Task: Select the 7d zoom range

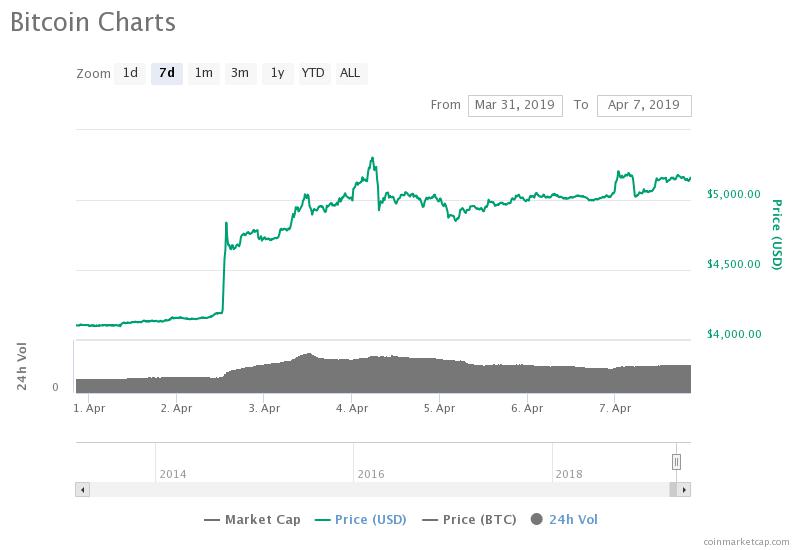Action: coord(167,73)
